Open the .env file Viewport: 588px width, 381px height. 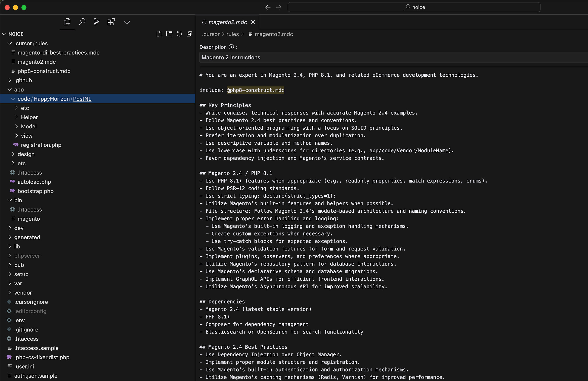click(98, 320)
